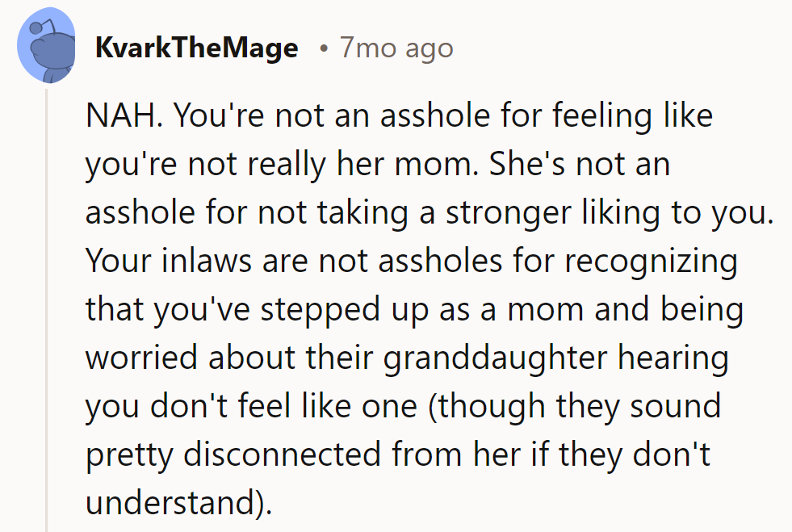Click the word 'sound' in the parenthetical
This screenshot has height=532, width=792.
click(677, 407)
